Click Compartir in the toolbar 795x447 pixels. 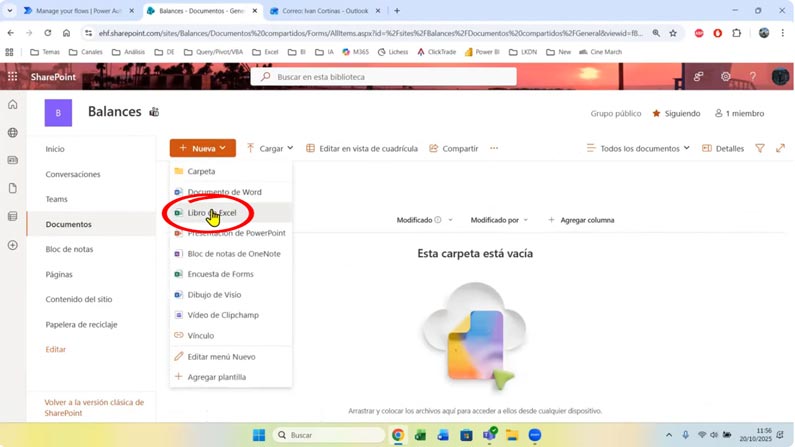click(454, 148)
